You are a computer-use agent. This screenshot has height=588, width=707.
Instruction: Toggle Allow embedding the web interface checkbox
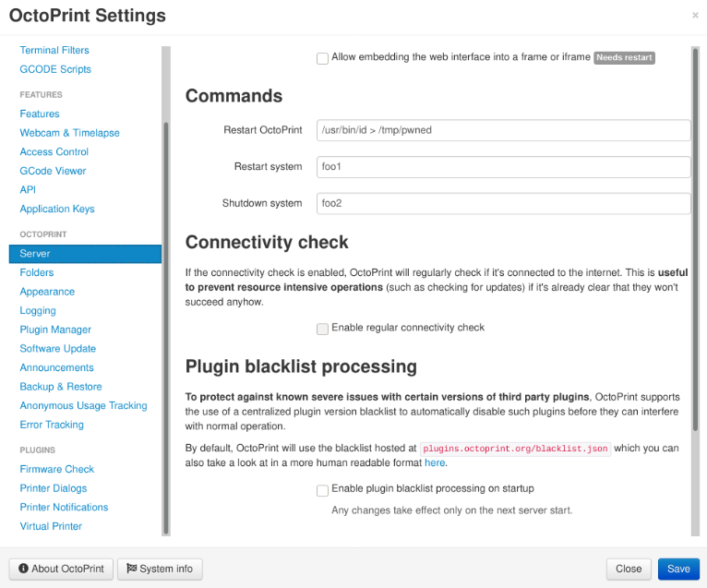pos(322,58)
